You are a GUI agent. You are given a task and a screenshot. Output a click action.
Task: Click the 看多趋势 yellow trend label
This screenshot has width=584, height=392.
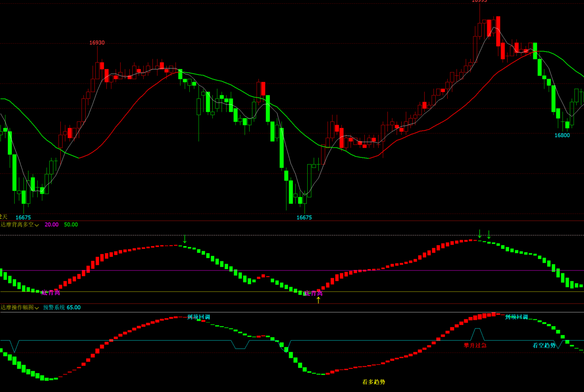pyautogui.click(x=374, y=382)
